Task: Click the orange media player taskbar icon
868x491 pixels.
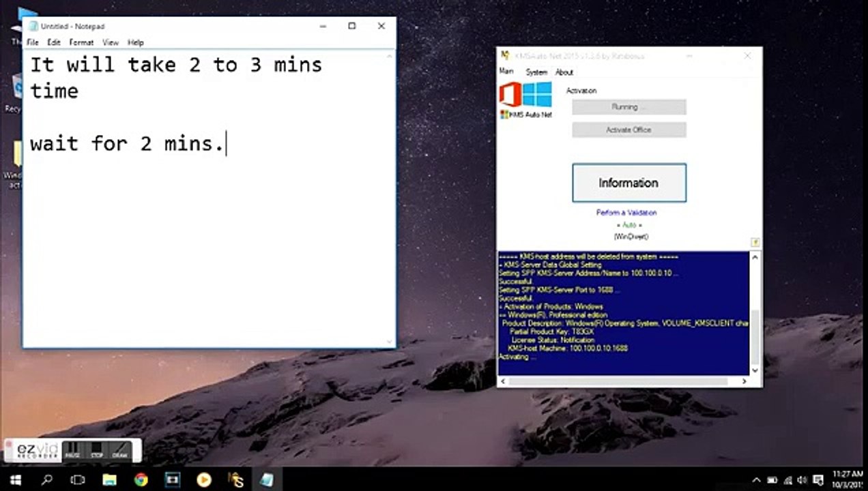Action: point(203,479)
